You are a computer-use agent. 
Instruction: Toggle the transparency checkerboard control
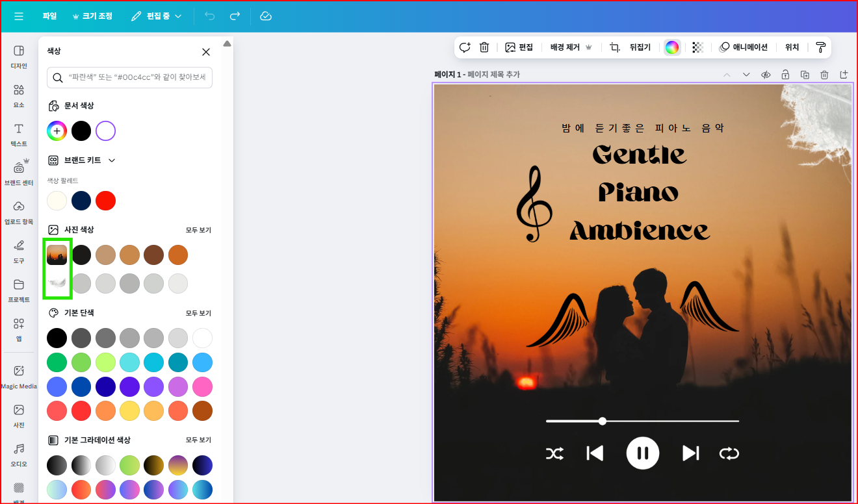coord(697,47)
